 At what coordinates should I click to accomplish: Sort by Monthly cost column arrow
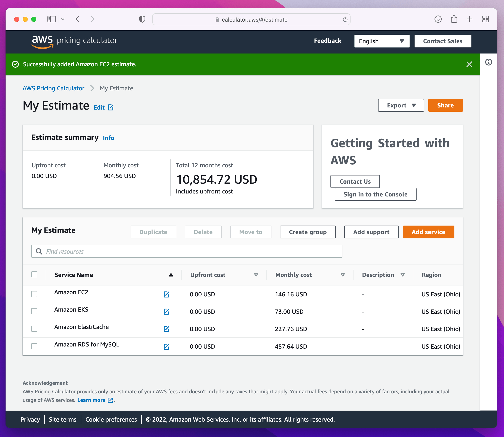[x=342, y=275]
